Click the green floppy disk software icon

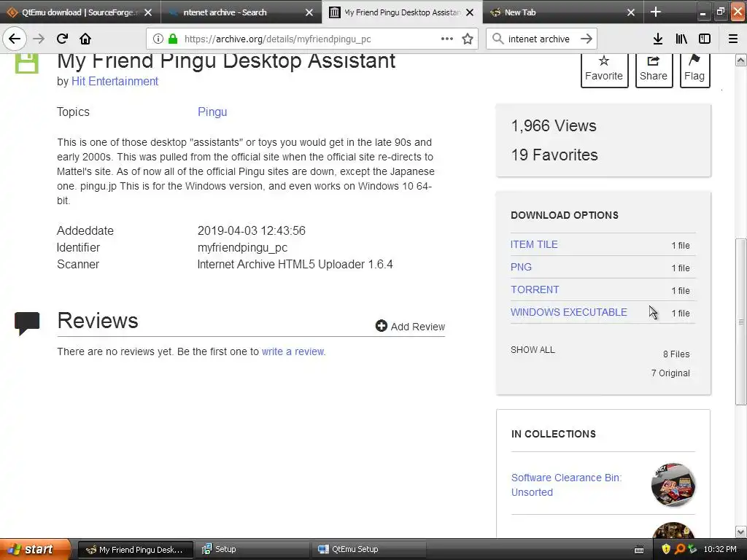27,64
